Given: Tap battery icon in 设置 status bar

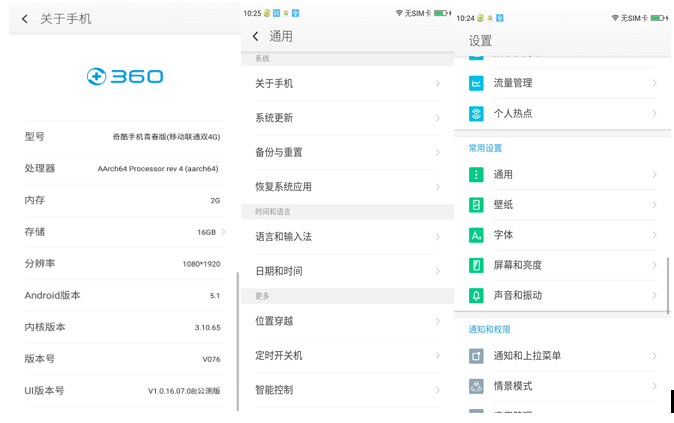Looking at the screenshot, I should pos(658,18).
